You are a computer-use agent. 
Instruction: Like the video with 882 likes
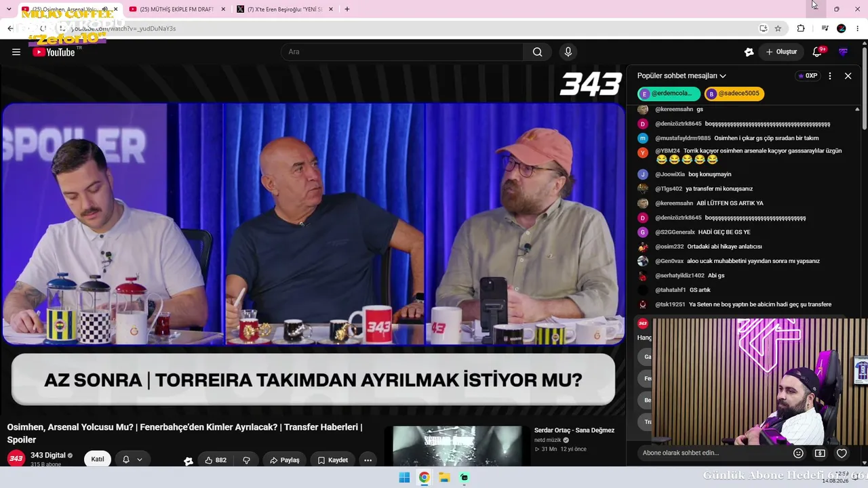(x=215, y=460)
